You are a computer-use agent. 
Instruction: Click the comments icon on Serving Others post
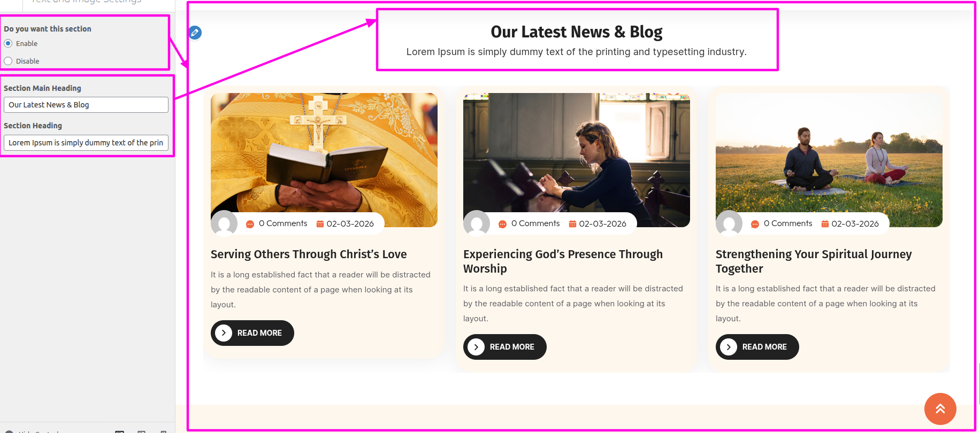[x=250, y=224]
